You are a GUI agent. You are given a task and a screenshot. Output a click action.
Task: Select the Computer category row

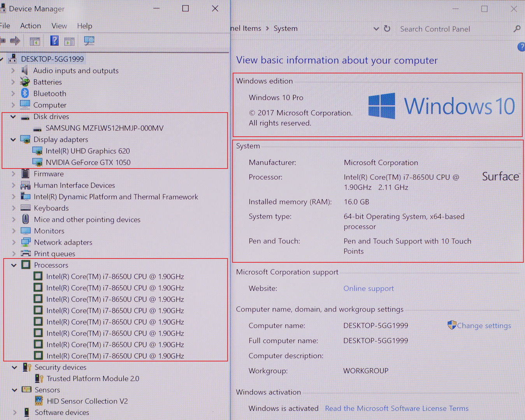coord(50,105)
